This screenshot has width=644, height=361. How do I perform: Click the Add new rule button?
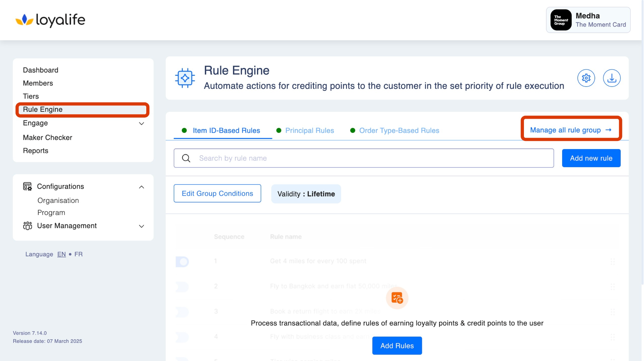tap(591, 158)
